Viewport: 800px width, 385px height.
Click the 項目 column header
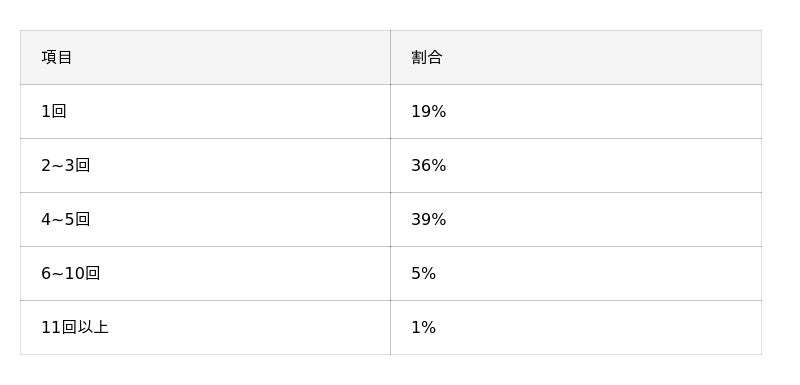coord(205,57)
